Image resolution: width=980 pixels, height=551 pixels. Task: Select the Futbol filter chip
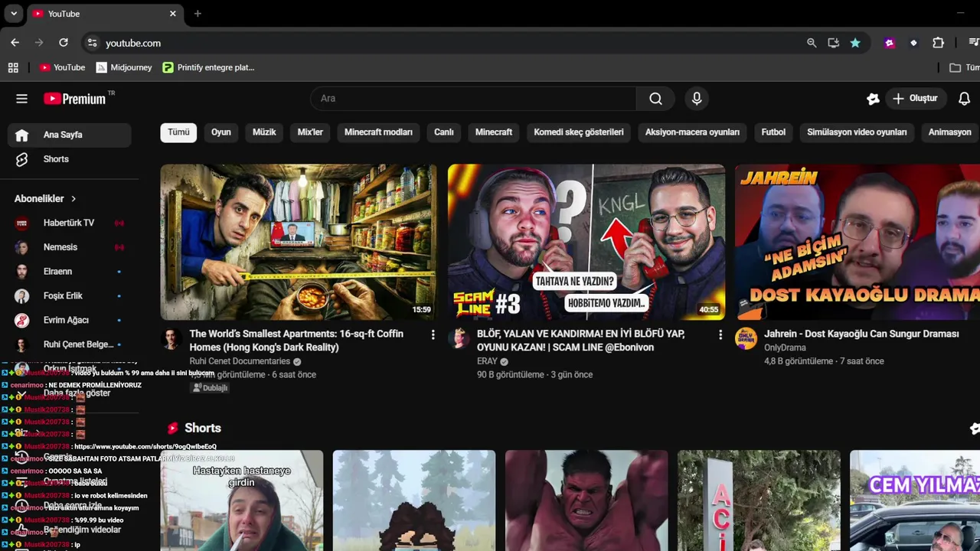tap(773, 132)
